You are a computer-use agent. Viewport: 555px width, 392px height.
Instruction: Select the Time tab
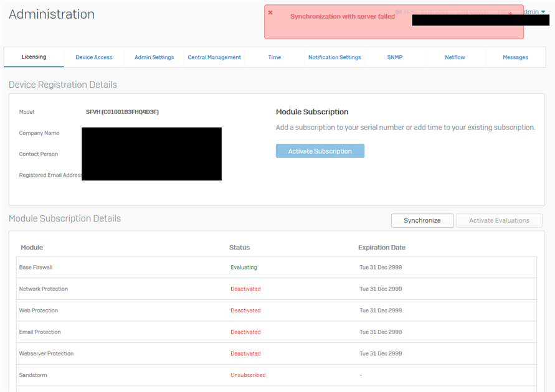[x=274, y=57]
